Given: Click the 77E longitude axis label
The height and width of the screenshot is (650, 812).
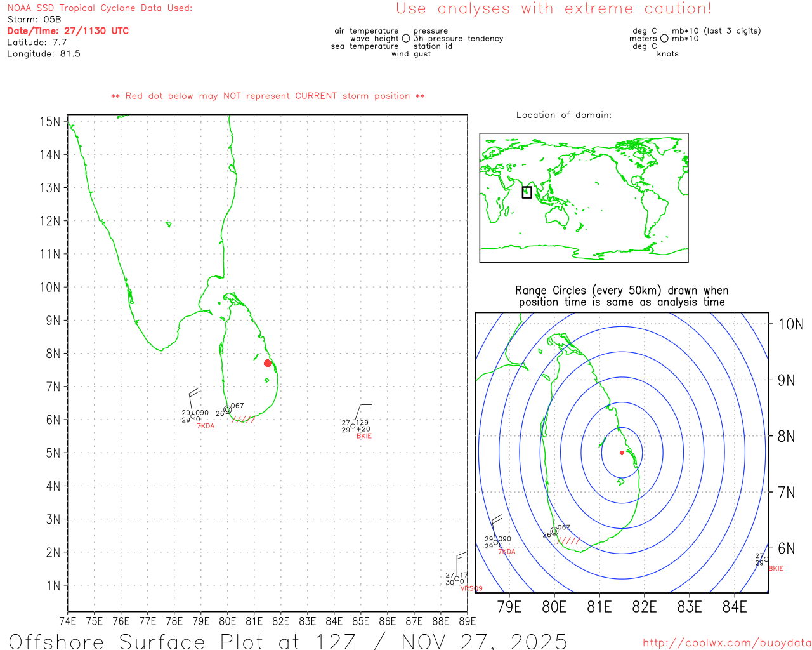Looking at the screenshot, I should pos(148,621).
